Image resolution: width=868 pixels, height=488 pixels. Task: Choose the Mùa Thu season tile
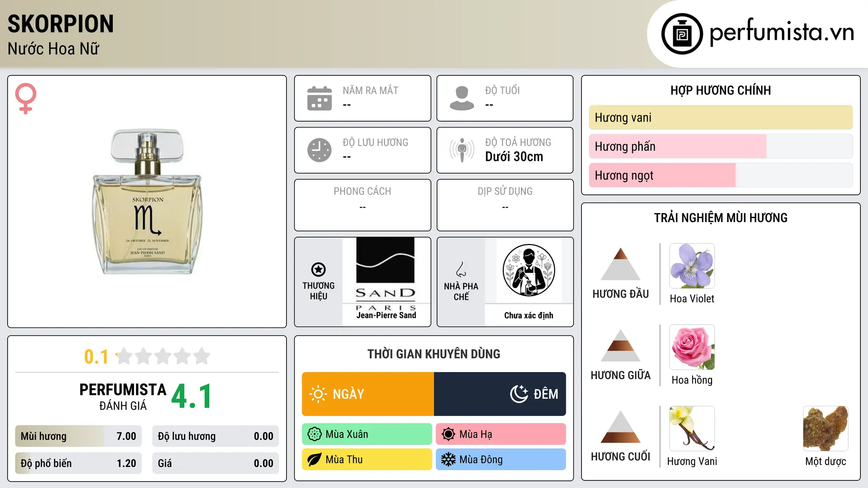point(367,460)
